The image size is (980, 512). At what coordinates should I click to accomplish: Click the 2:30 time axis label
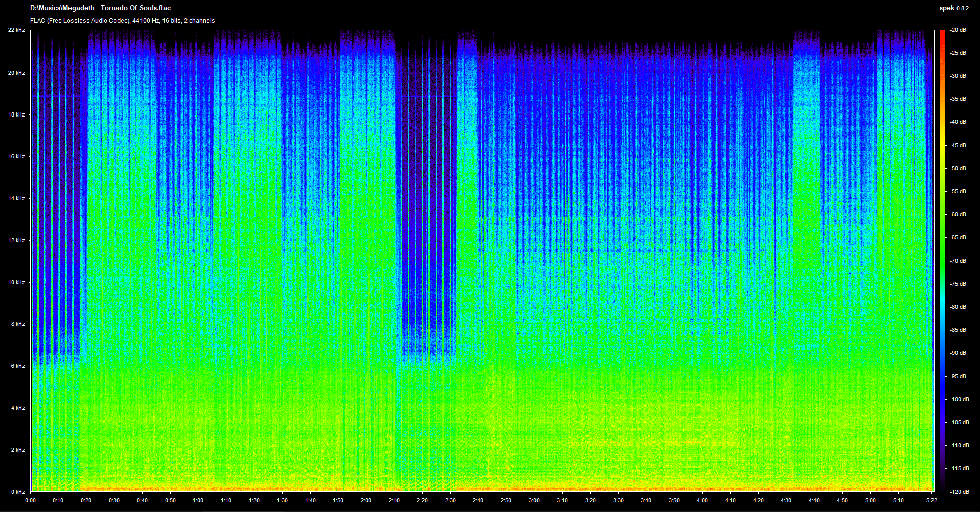(x=450, y=501)
